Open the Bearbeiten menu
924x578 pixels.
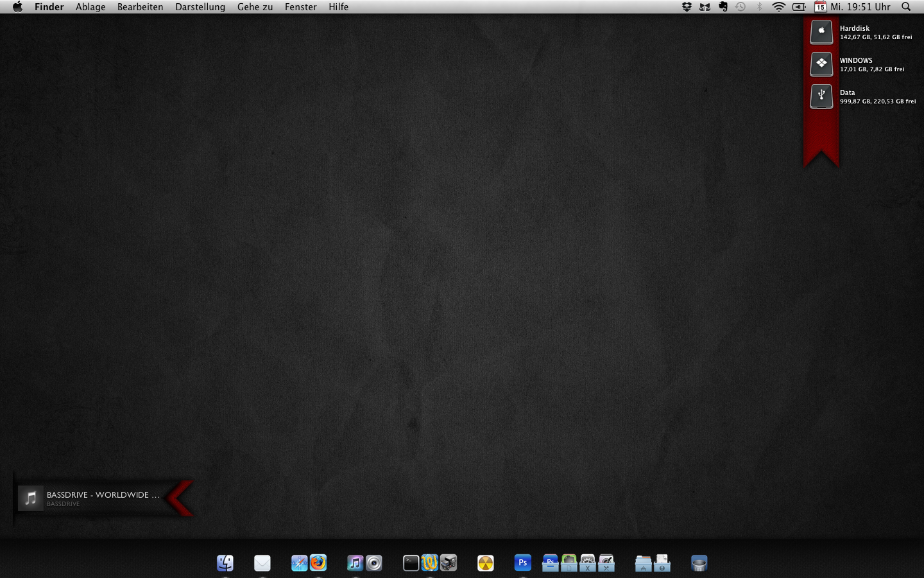point(140,6)
